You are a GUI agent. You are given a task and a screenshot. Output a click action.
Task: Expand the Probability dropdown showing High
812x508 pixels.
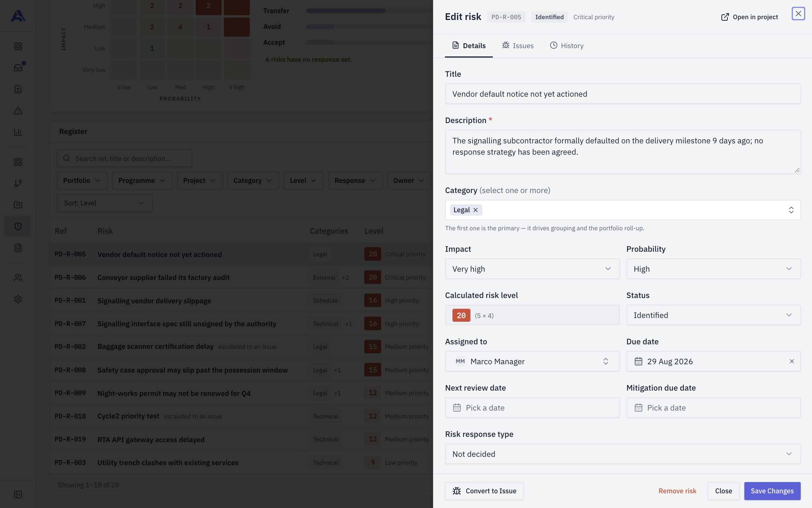click(x=714, y=269)
